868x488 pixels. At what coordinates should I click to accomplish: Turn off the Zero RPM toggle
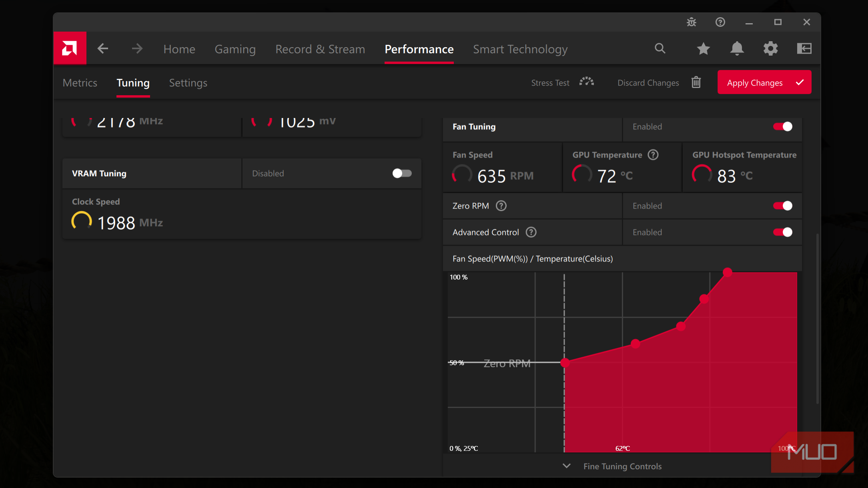pyautogui.click(x=782, y=206)
